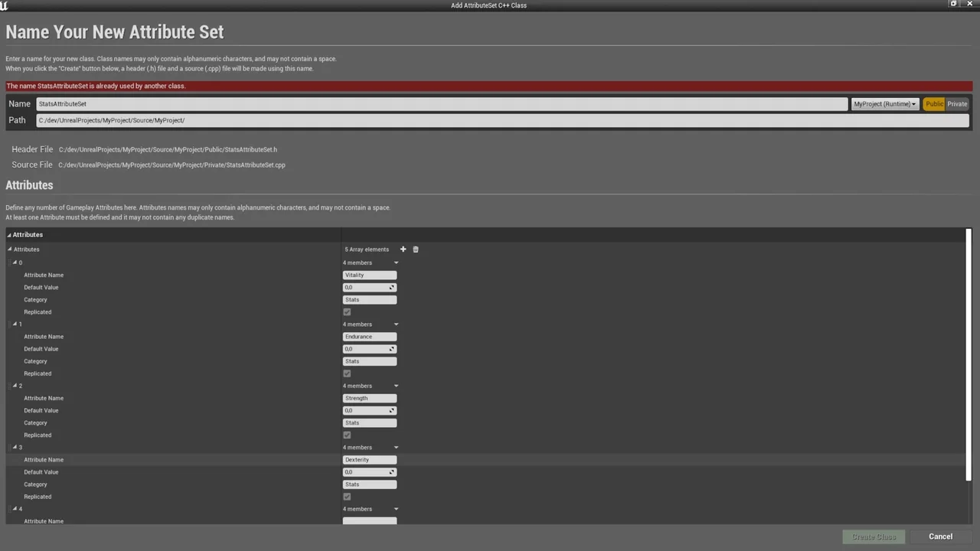Open the 4 members dropdown for element 2
The height and width of the screenshot is (551, 980).
[396, 386]
